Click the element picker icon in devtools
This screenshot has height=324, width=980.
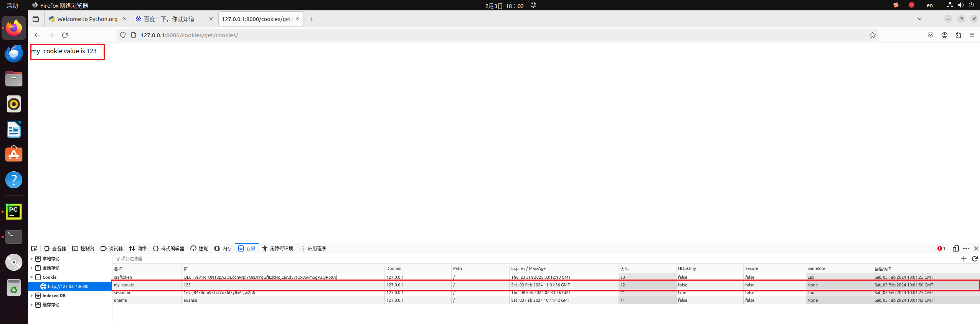[34, 248]
